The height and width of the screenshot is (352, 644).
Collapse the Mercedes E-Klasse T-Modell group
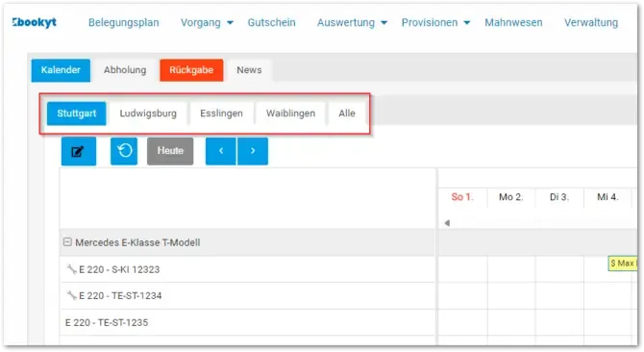coord(68,242)
